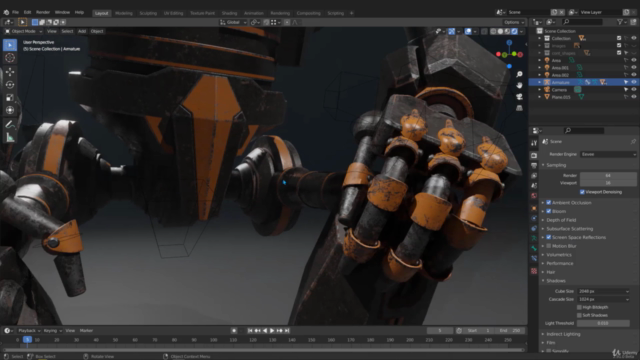The height and width of the screenshot is (360, 640).
Task: Click the viewport zoom magnifier icon
Action: pyautogui.click(x=519, y=74)
